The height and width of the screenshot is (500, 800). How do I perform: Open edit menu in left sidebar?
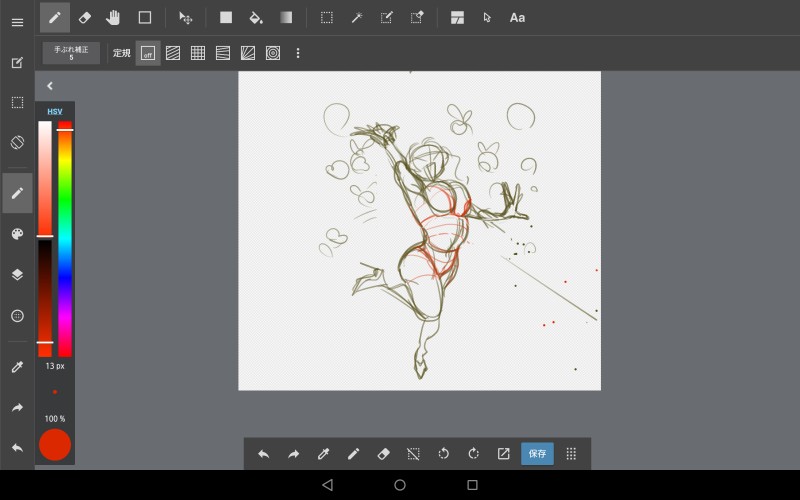17,63
